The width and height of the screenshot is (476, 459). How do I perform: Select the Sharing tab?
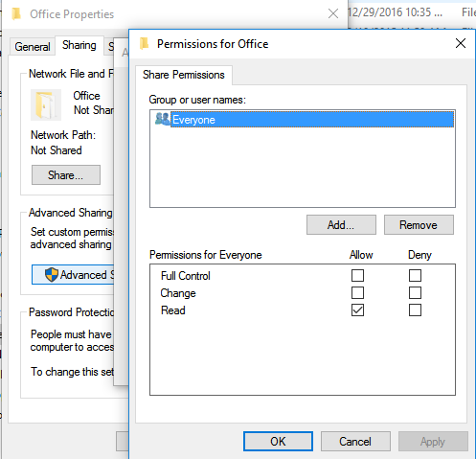[x=79, y=45]
